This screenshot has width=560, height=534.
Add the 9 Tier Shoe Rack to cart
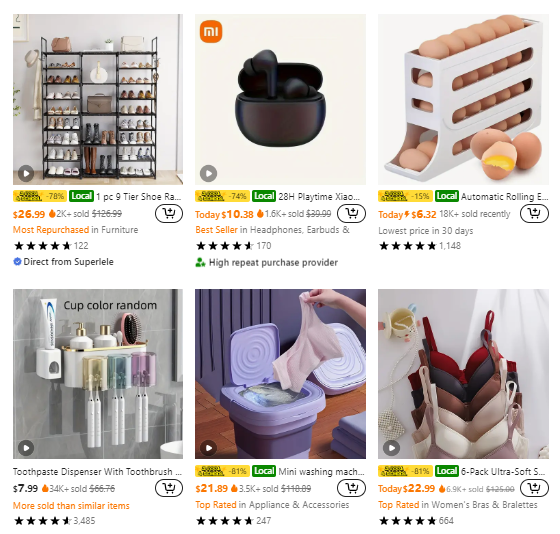click(x=169, y=213)
